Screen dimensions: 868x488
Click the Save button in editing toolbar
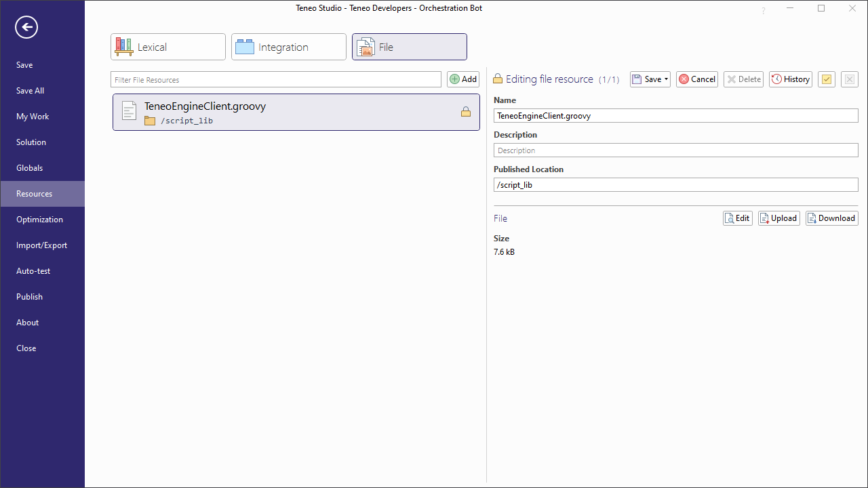tap(646, 79)
